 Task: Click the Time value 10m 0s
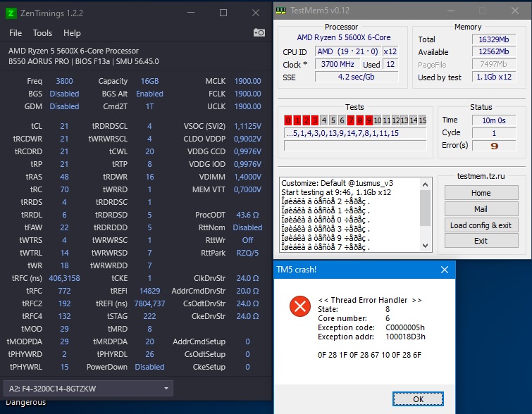coord(494,120)
